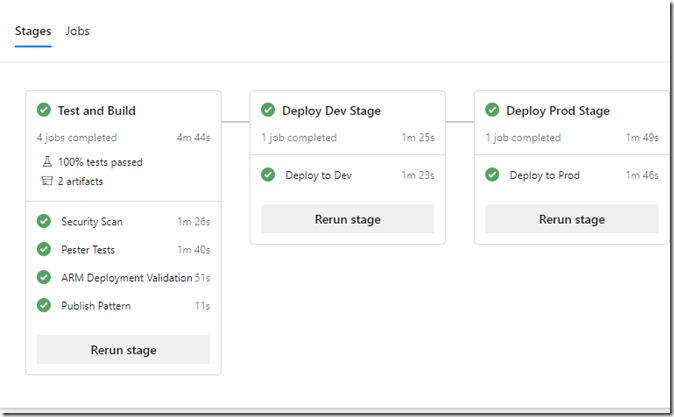Viewport: 674px width, 417px height.
Task: Open the Deploy Prod Stage title
Action: coord(558,111)
